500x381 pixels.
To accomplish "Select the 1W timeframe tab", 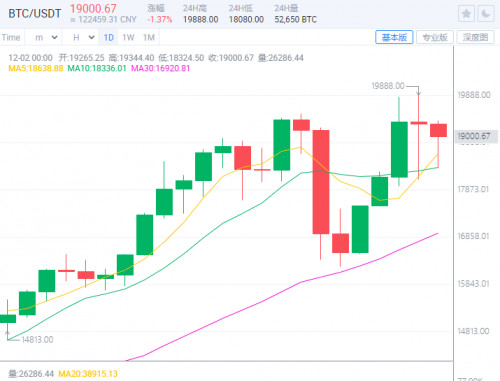I will click(x=128, y=38).
